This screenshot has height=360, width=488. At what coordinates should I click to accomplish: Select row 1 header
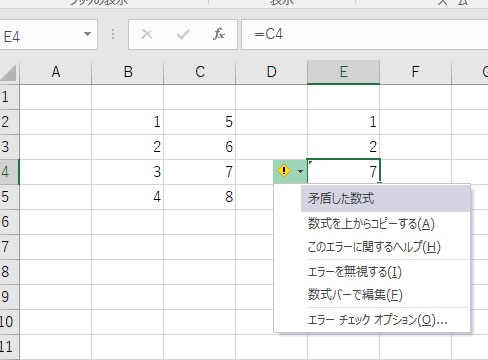9,97
